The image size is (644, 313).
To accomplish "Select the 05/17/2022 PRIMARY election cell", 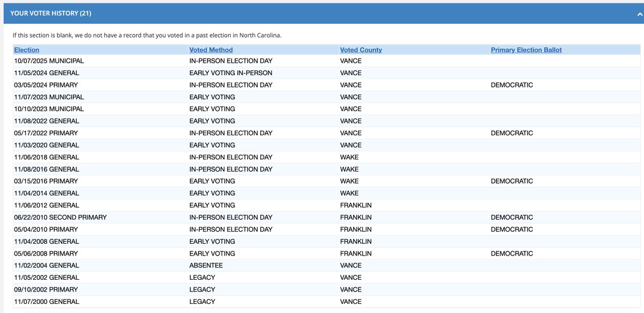I will pyautogui.click(x=46, y=133).
